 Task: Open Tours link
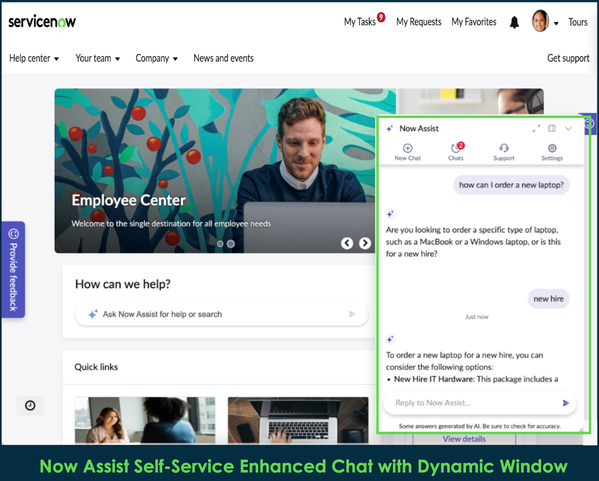click(x=578, y=22)
